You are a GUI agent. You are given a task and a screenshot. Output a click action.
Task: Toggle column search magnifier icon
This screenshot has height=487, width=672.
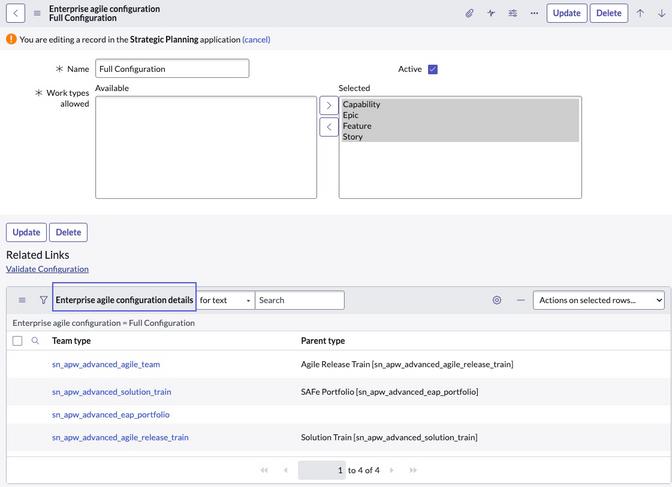pos(35,341)
